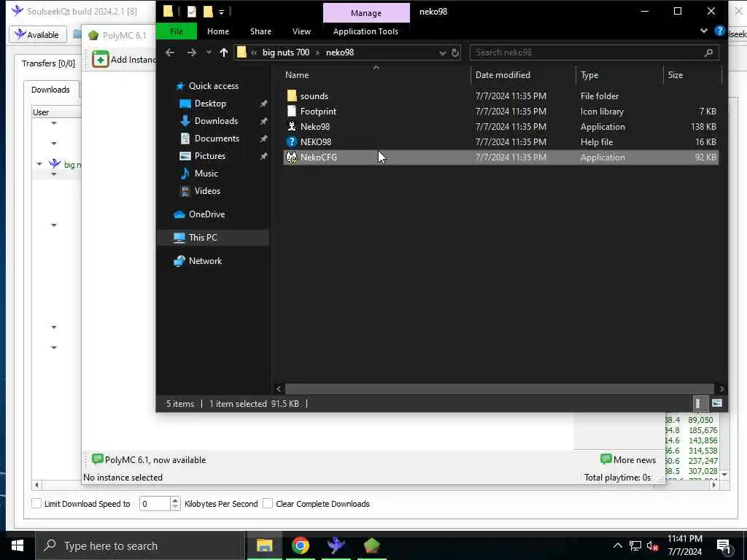Viewport: 747px width, 560px height.
Task: Switch to PolyMC from taskbar
Action: pyautogui.click(x=371, y=545)
